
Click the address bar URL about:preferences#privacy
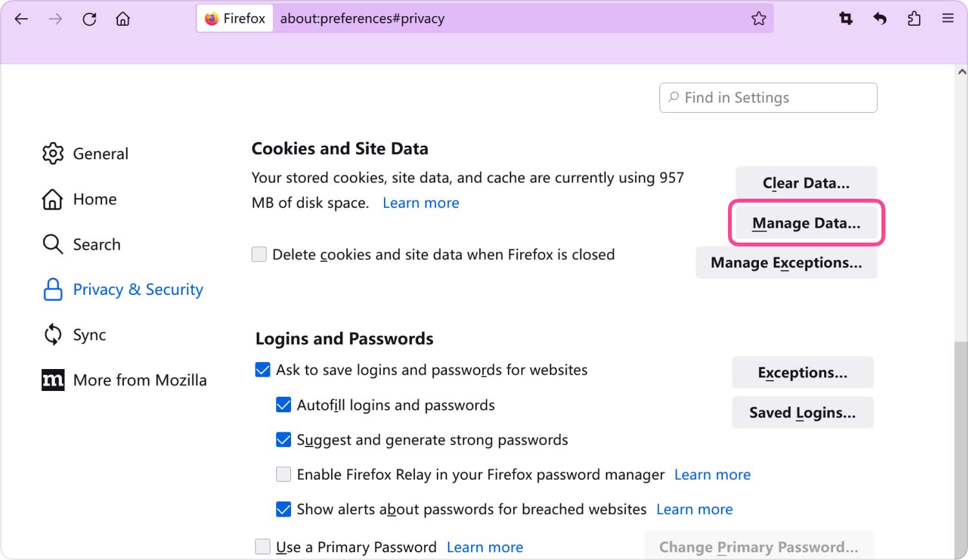coord(362,19)
